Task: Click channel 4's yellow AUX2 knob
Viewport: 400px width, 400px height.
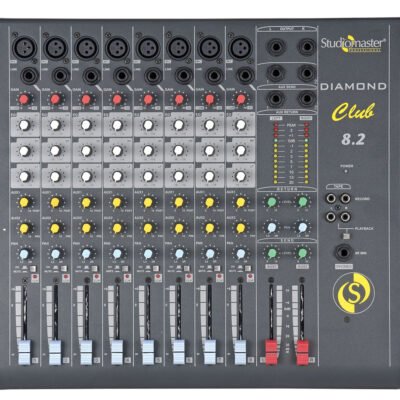Action: coord(117,228)
